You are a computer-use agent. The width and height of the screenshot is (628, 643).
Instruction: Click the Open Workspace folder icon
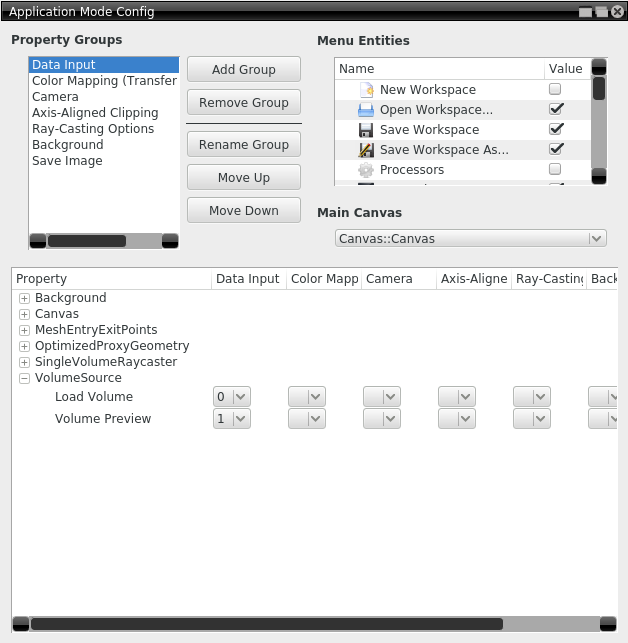coord(366,110)
